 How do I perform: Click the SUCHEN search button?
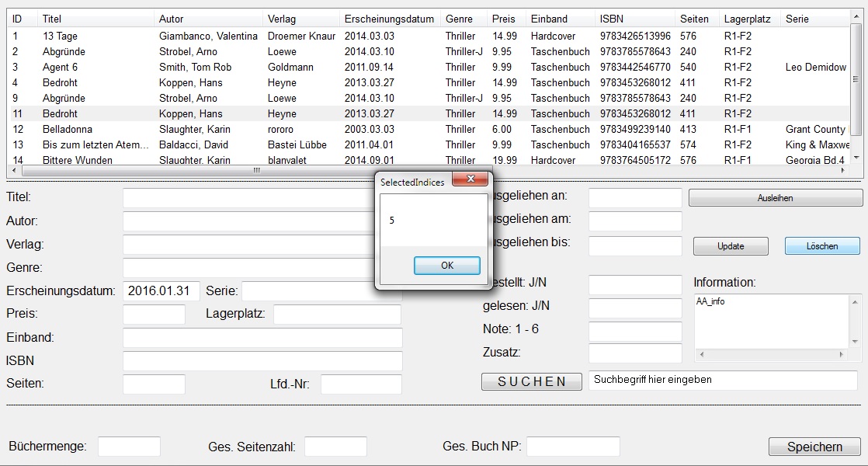531,381
